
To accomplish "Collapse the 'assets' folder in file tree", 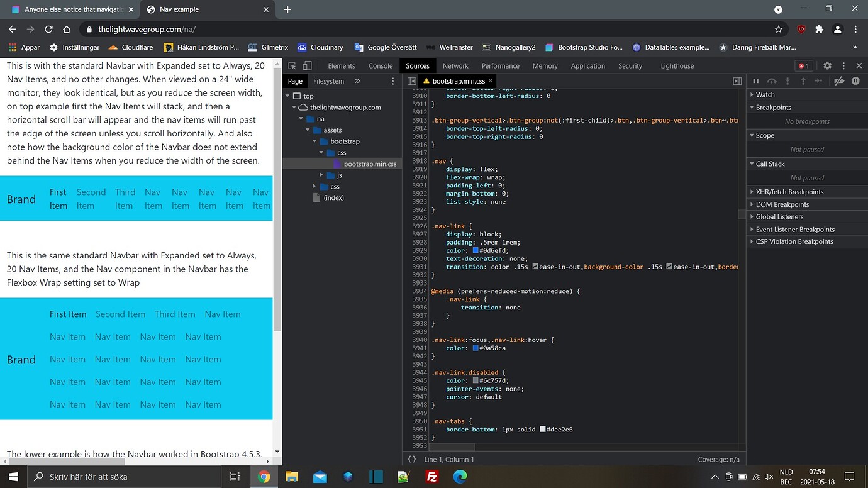I will point(309,130).
